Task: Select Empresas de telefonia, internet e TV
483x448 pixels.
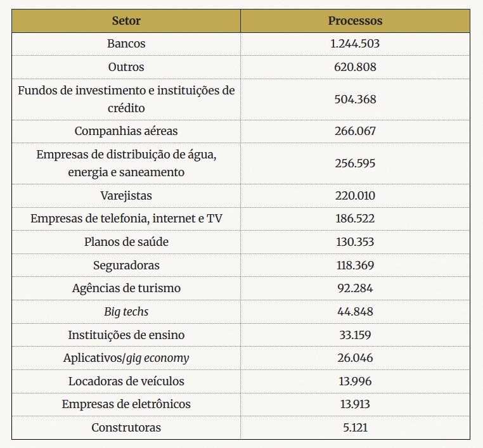Action: coord(126,219)
